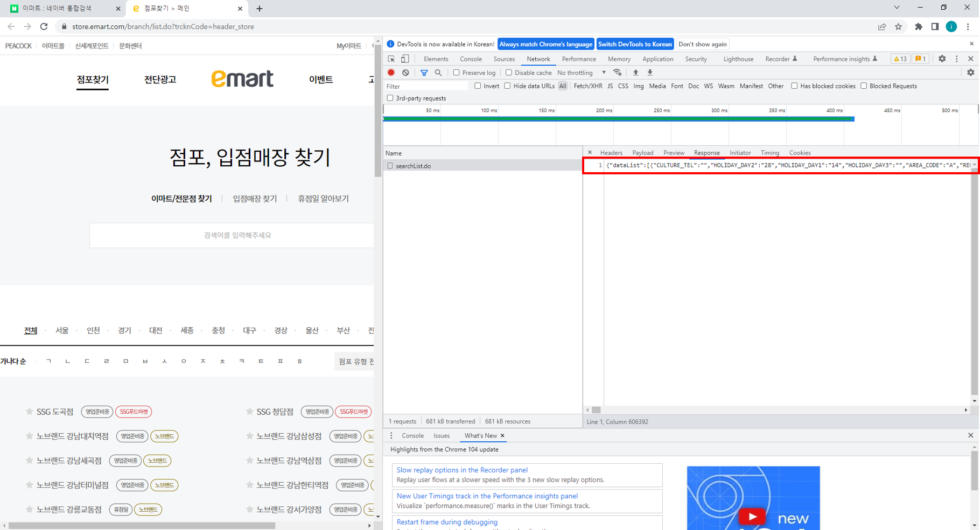Reload the browser page
The width and height of the screenshot is (980, 530).
(44, 26)
